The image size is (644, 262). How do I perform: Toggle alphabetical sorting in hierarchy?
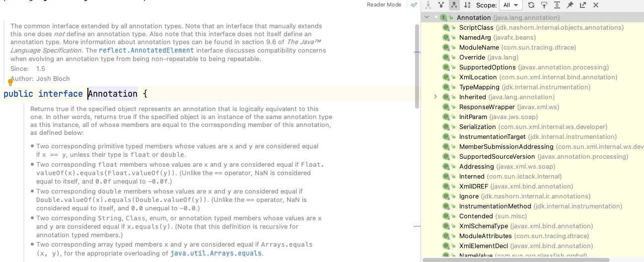click(467, 5)
